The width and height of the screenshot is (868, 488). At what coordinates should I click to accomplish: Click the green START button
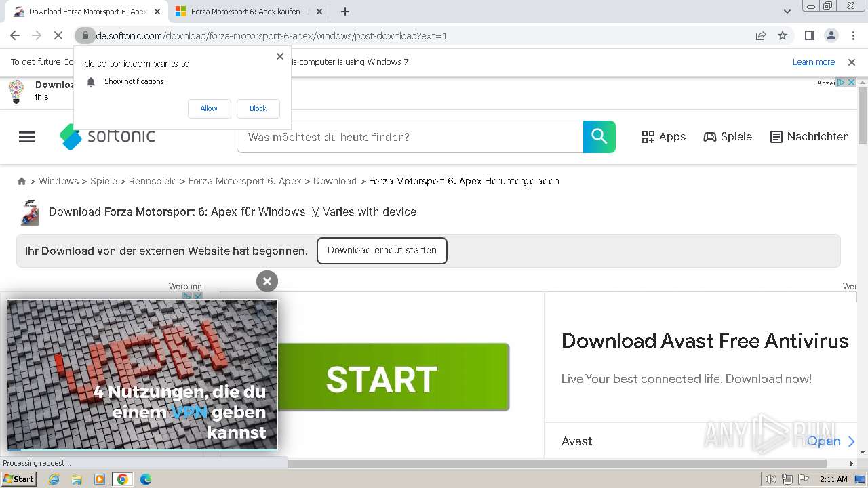pyautogui.click(x=393, y=377)
